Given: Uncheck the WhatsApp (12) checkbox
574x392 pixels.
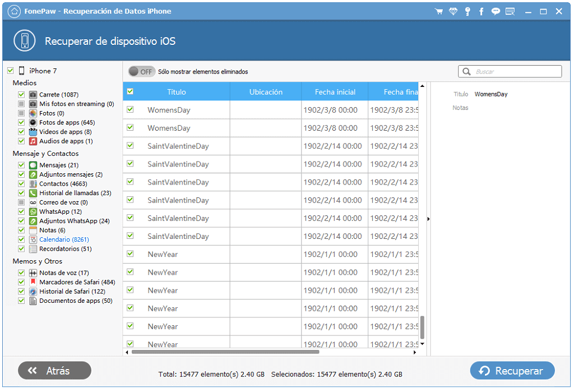Looking at the screenshot, I should pyautogui.click(x=21, y=212).
